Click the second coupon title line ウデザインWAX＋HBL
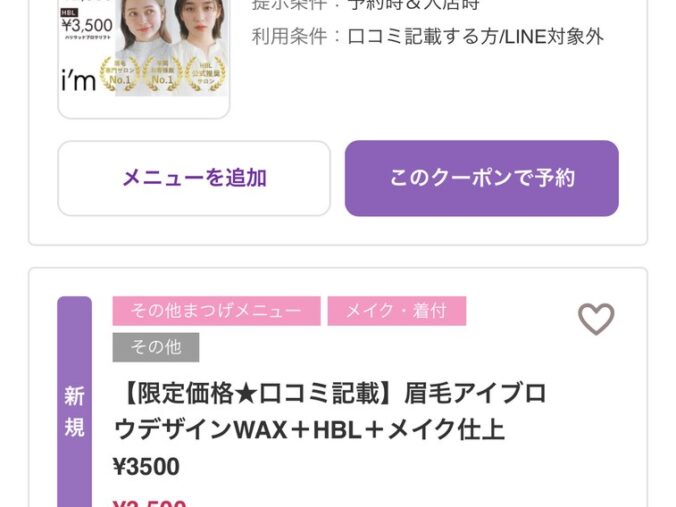Viewport: 676px width, 507px height. [x=310, y=430]
